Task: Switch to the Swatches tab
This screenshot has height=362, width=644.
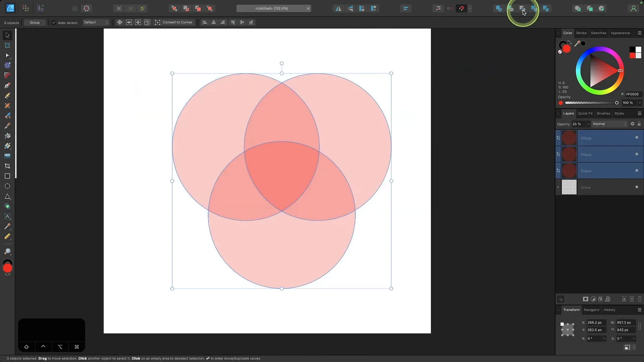Action: tap(598, 33)
